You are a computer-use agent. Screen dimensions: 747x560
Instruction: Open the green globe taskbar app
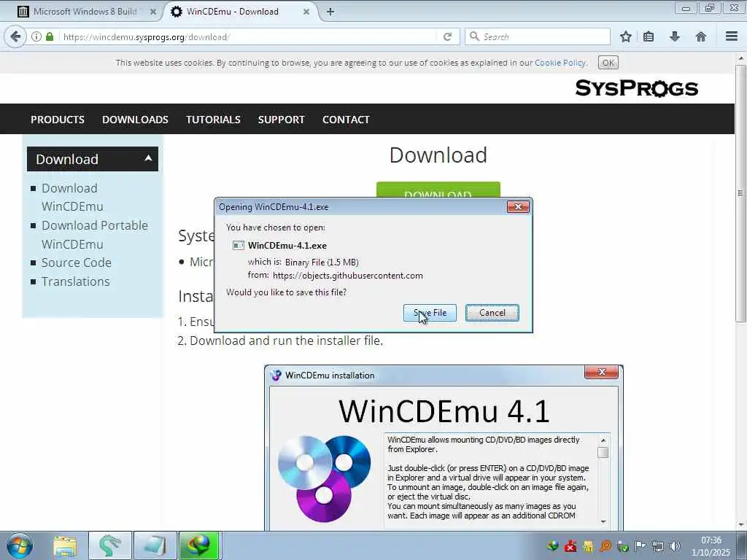[199, 545]
